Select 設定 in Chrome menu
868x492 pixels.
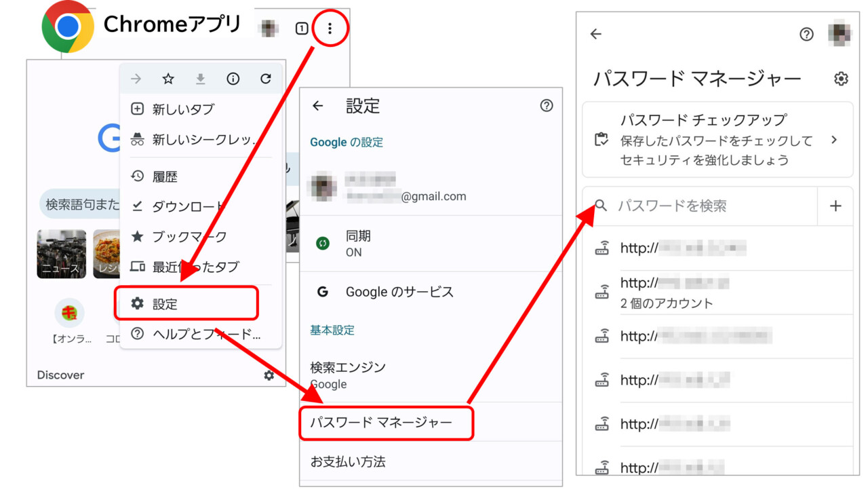point(186,303)
